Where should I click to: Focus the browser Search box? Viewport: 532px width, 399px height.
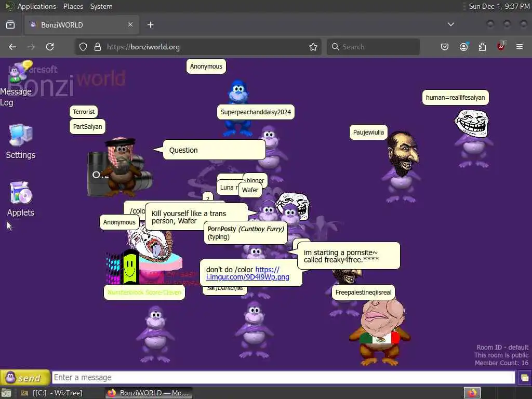373,47
